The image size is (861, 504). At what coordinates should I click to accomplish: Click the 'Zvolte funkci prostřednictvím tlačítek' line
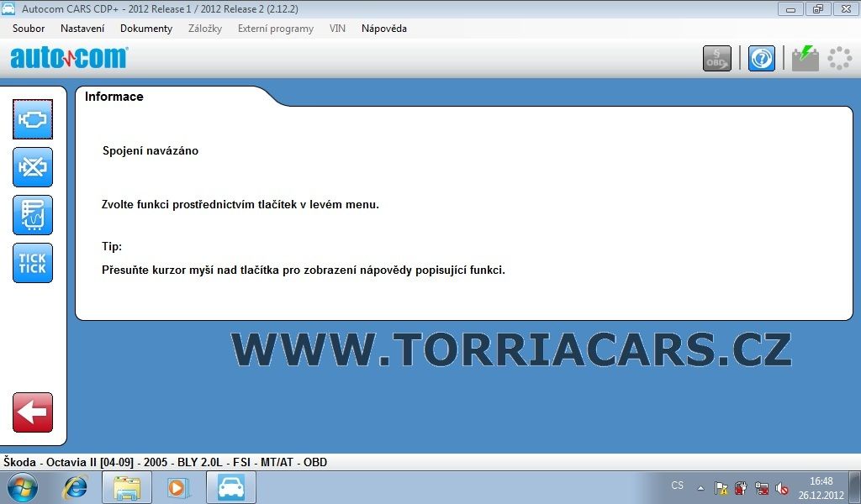tap(240, 205)
